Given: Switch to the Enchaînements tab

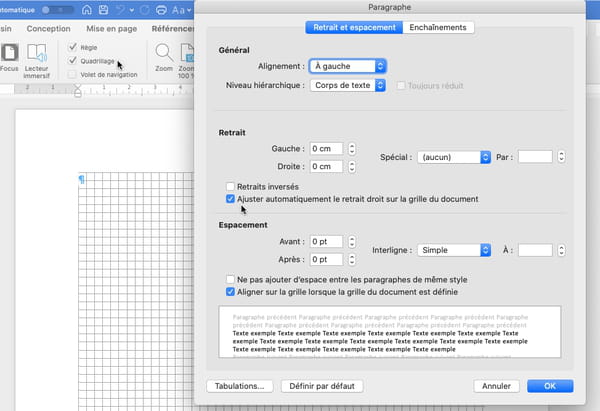Looking at the screenshot, I should pos(439,27).
